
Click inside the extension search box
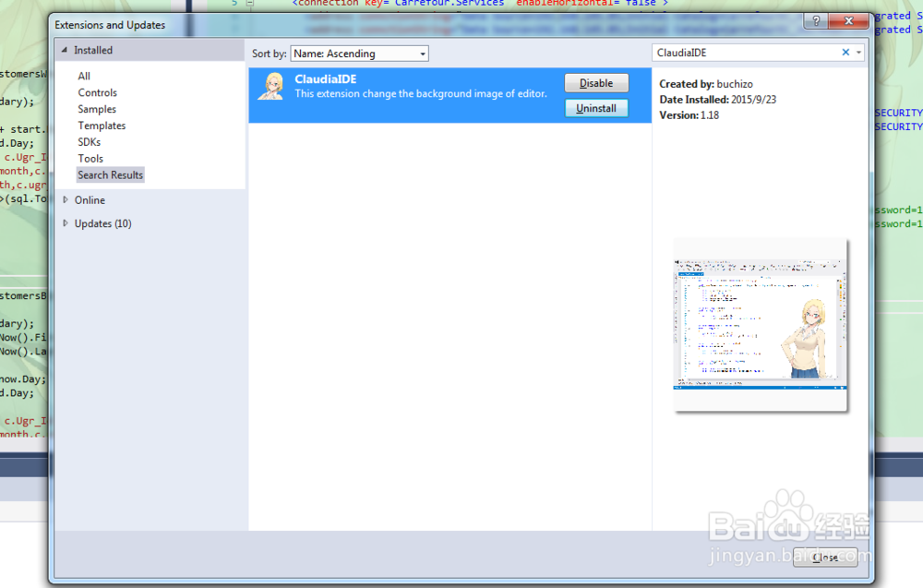pyautogui.click(x=748, y=53)
